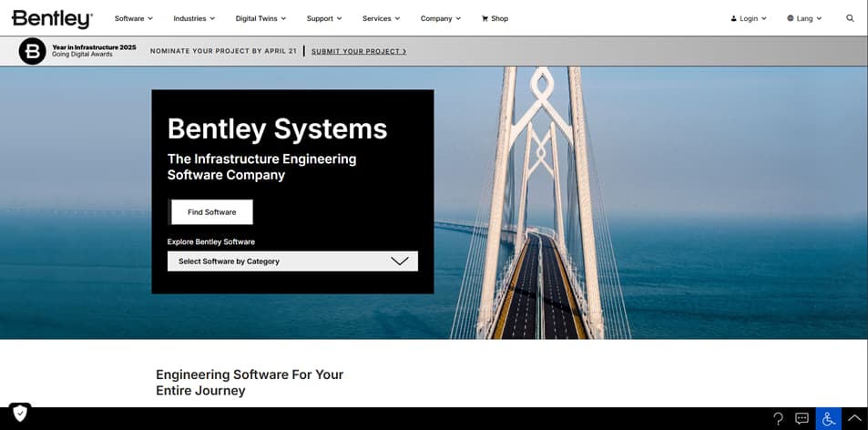Click the Bentley logo in header

[52, 19]
